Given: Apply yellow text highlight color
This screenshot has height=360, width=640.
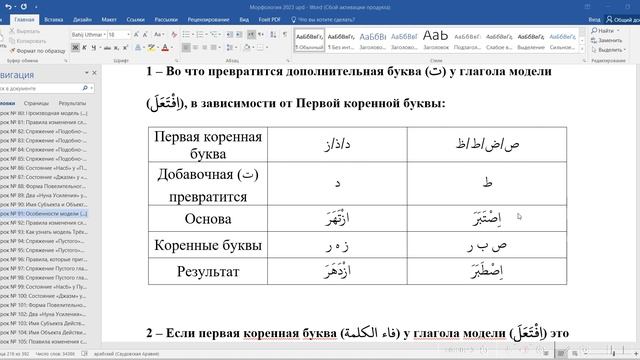Looking at the screenshot, I should tap(151, 48).
